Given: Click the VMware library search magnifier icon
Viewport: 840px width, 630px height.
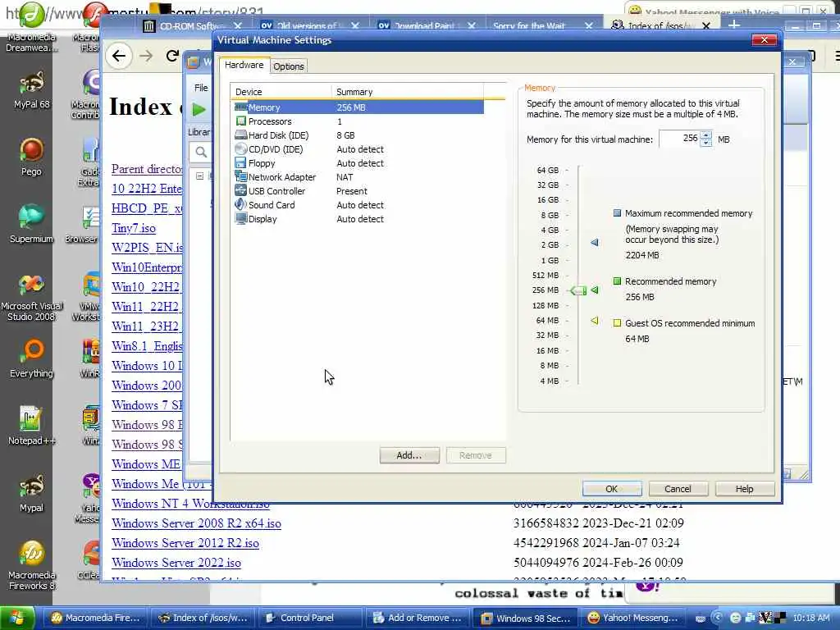Looking at the screenshot, I should (201, 152).
